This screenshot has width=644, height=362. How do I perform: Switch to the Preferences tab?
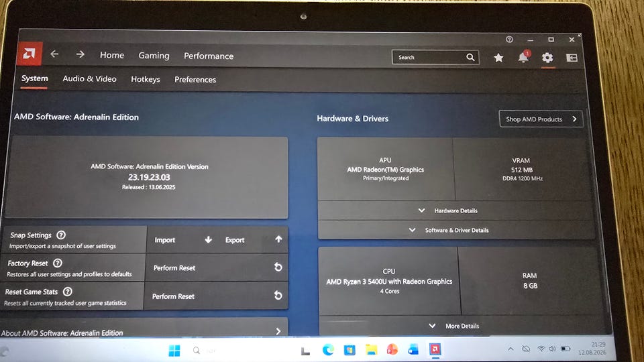[195, 80]
